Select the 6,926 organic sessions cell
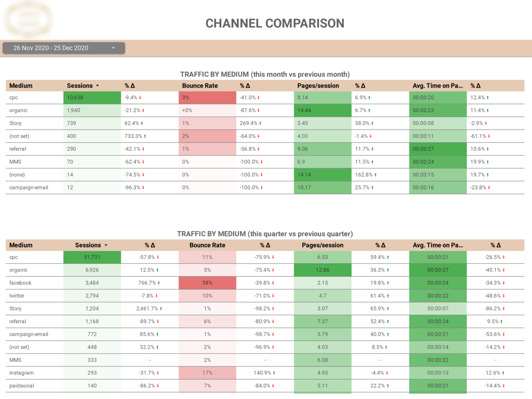Viewport: 532px width, 399px height. (x=92, y=270)
